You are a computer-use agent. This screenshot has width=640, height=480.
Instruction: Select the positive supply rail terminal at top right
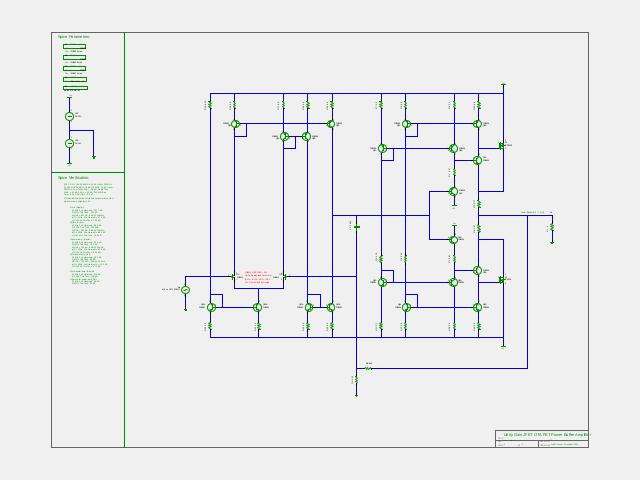tap(503, 85)
